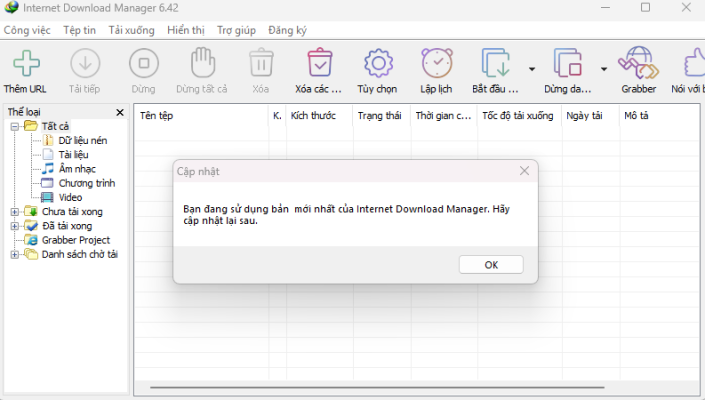Maximize the Internet Download Manager window
705x400 pixels.
point(645,7)
